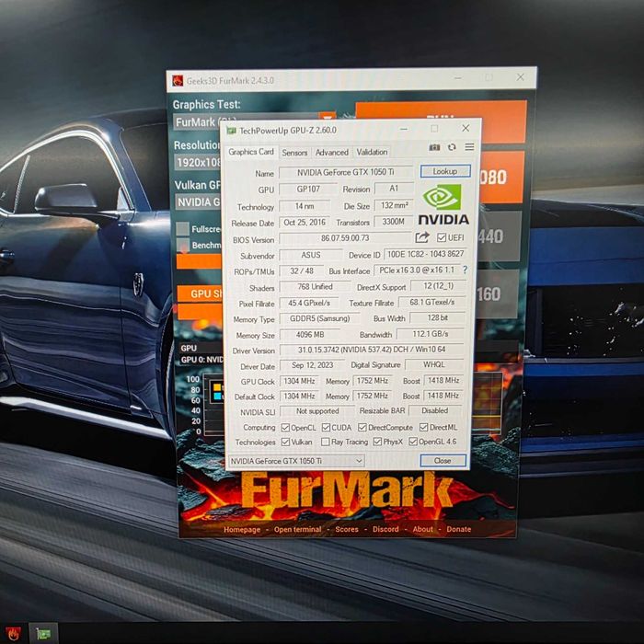Image resolution: width=644 pixels, height=644 pixels.
Task: Click the FurMark GPU Shark button
Action: click(200, 293)
